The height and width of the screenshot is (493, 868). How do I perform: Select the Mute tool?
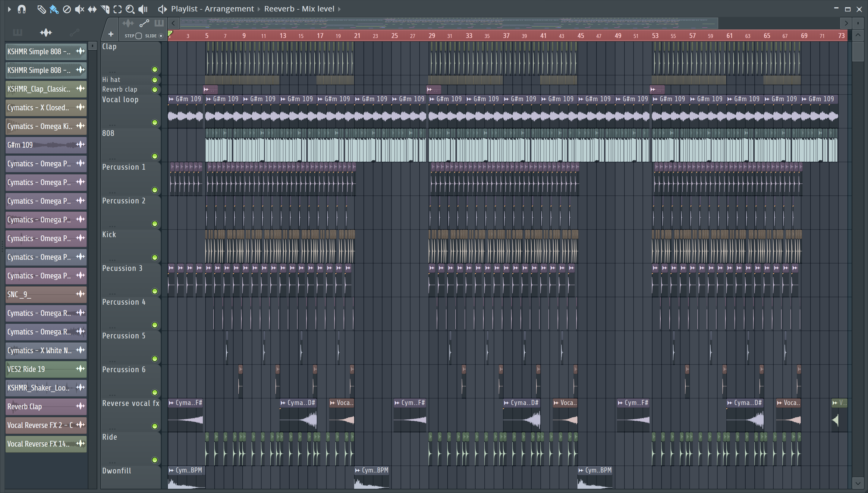[79, 9]
